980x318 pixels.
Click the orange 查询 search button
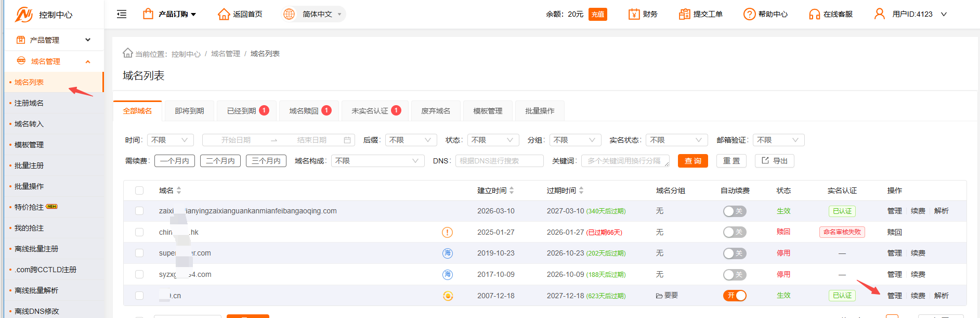(x=692, y=161)
